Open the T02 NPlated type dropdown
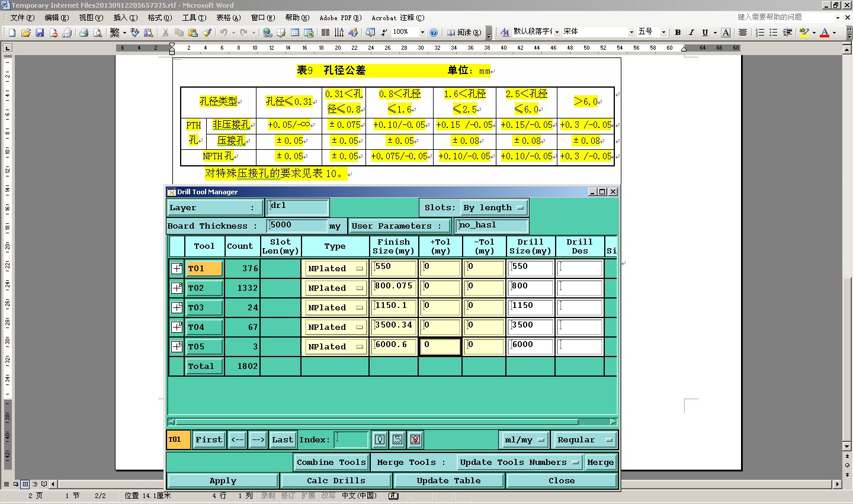The height and width of the screenshot is (504, 853). [335, 288]
